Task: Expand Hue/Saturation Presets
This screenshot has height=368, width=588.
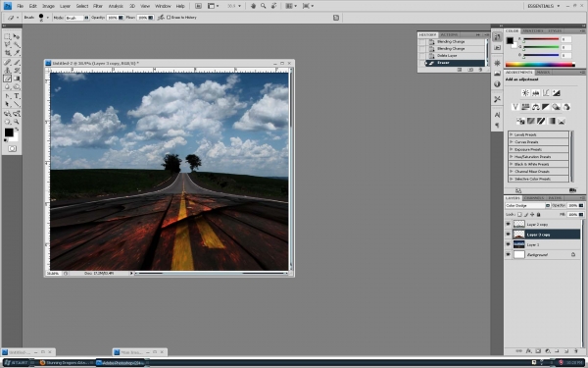Action: (x=512, y=157)
